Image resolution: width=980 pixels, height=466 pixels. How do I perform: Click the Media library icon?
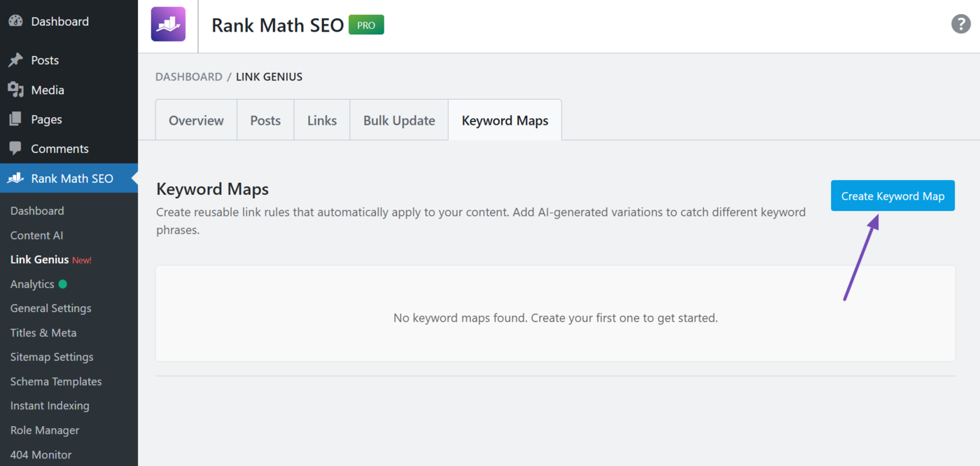15,90
